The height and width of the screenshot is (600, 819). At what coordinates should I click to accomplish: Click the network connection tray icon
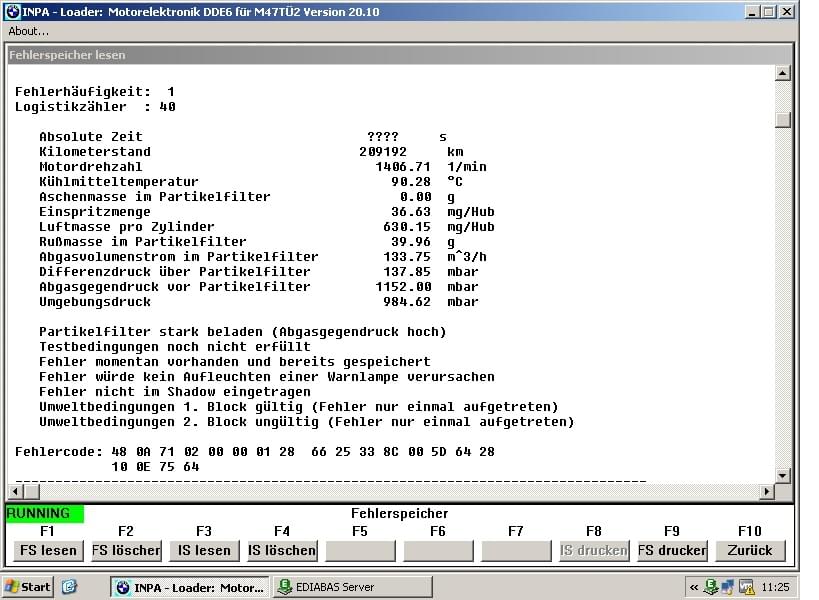click(x=728, y=587)
